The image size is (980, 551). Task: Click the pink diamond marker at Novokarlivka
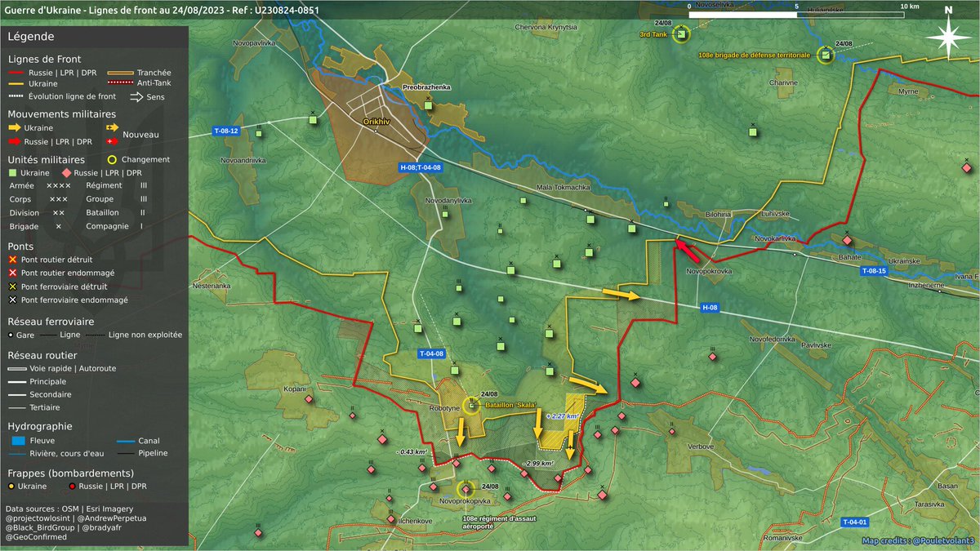(848, 240)
